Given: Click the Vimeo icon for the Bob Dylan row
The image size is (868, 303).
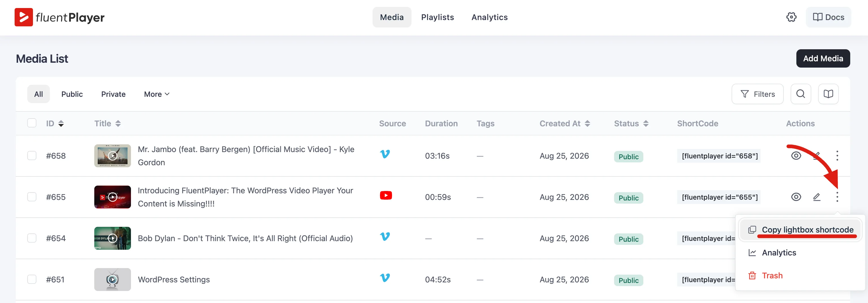Looking at the screenshot, I should click(385, 237).
